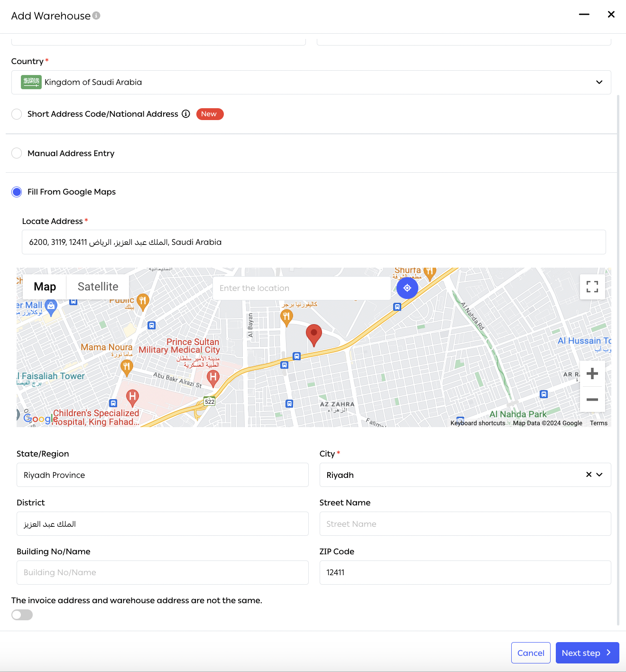This screenshot has width=626, height=672.
Task: Click the bus stop icon beside the map pin
Action: [296, 356]
